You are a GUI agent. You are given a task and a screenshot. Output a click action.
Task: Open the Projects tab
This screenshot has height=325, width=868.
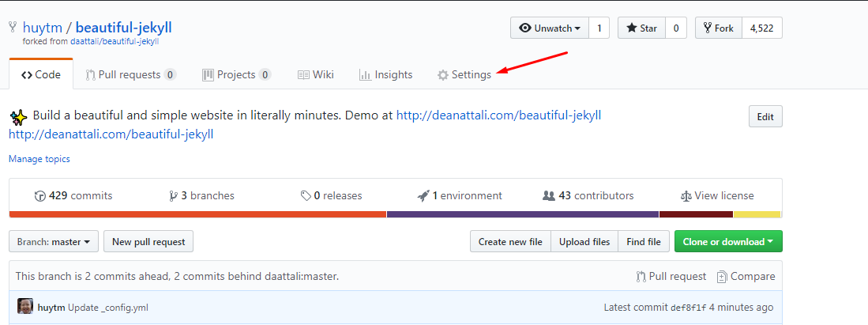237,75
